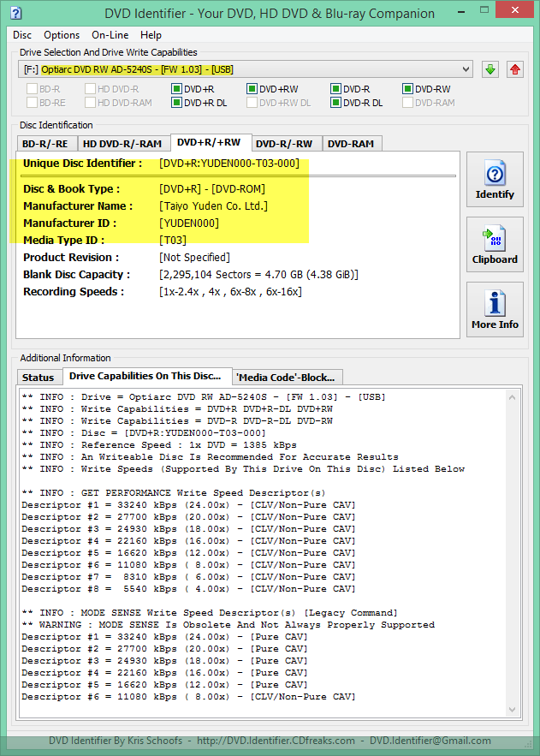Image resolution: width=540 pixels, height=756 pixels.
Task: Click the Disc & Book Type value
Action: [212, 189]
